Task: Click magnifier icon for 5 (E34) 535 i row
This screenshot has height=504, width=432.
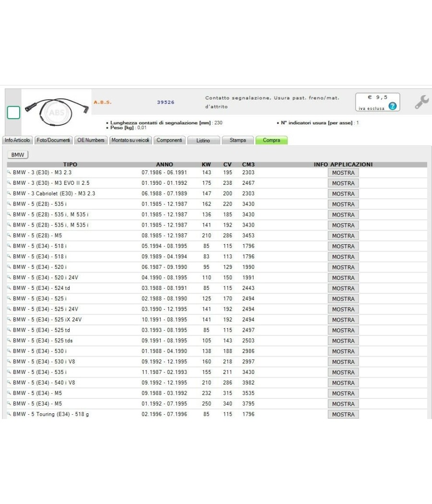Action: point(9,372)
